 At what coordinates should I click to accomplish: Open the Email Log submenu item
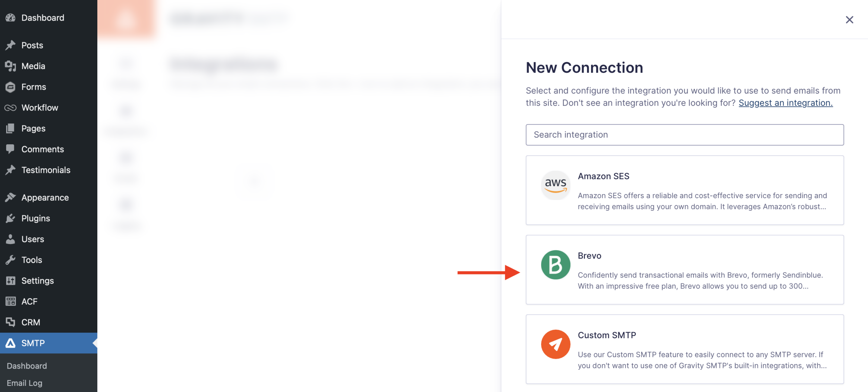[24, 383]
